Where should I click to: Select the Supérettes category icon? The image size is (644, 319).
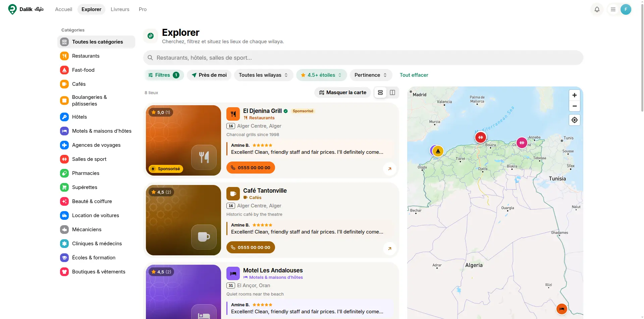coord(64,187)
